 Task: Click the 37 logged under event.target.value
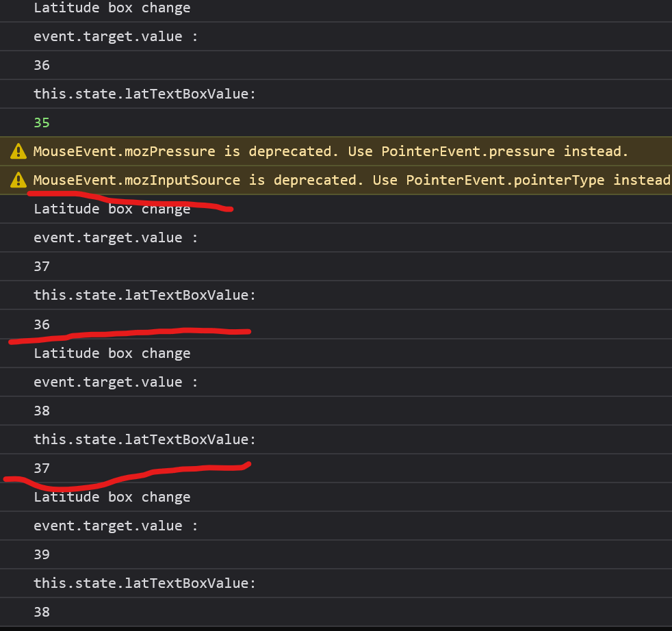click(x=42, y=266)
